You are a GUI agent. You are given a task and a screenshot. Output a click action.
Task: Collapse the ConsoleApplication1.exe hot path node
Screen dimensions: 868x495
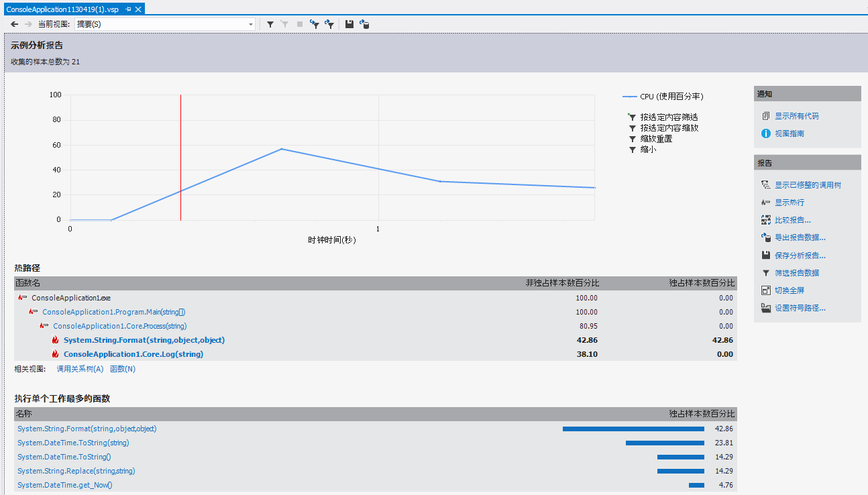23,298
